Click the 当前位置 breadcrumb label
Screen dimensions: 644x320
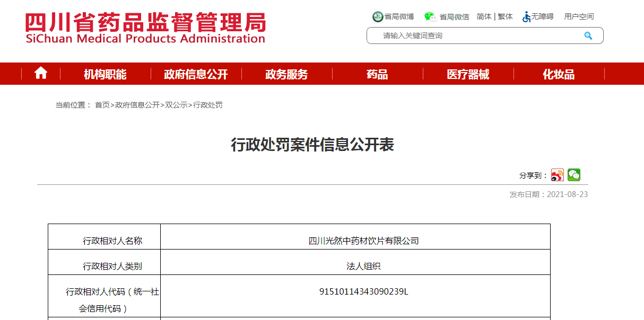(73, 105)
